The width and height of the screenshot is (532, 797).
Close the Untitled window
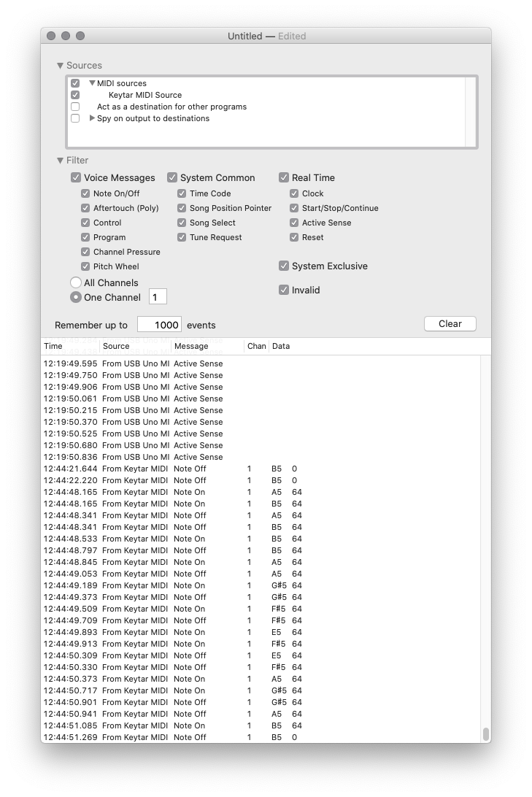click(51, 36)
